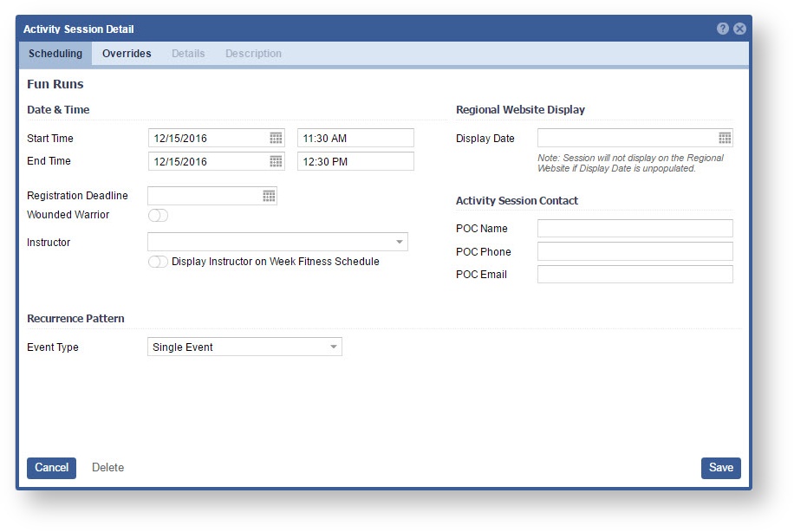This screenshot has height=532, width=794.
Task: Close the Activity Session Detail dialog
Action: [739, 29]
